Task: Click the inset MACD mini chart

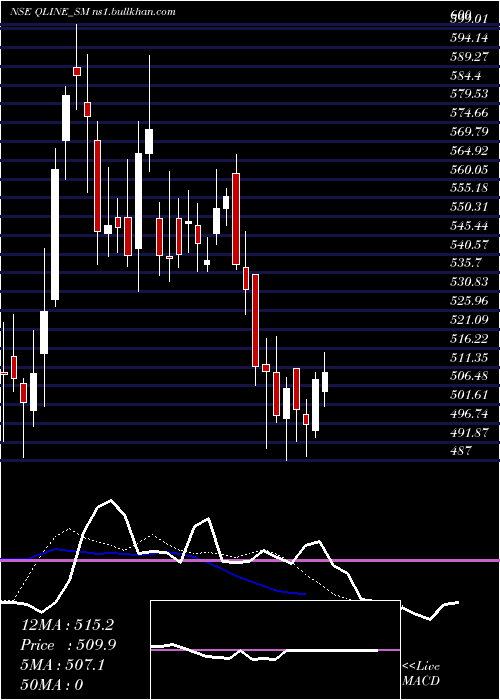Action: click(x=275, y=650)
